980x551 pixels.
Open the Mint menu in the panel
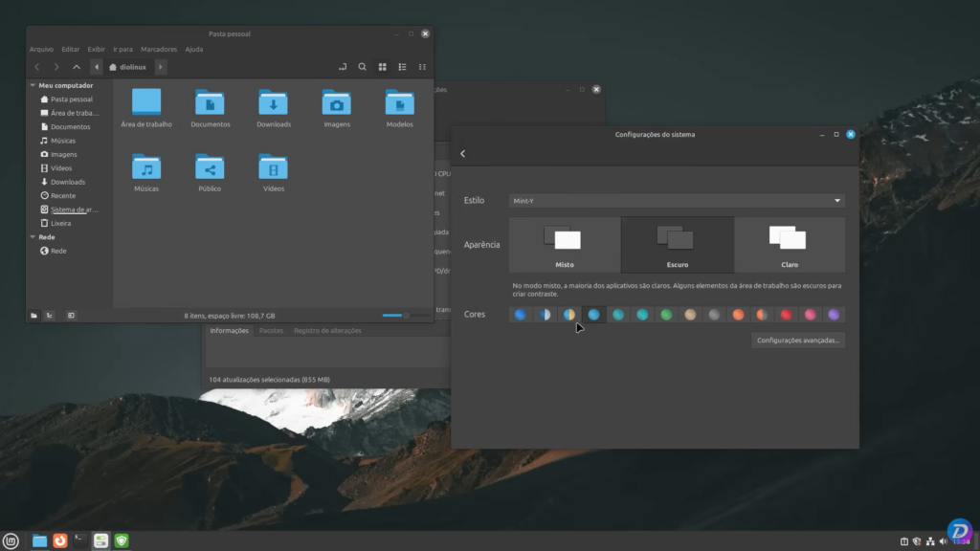[11, 540]
